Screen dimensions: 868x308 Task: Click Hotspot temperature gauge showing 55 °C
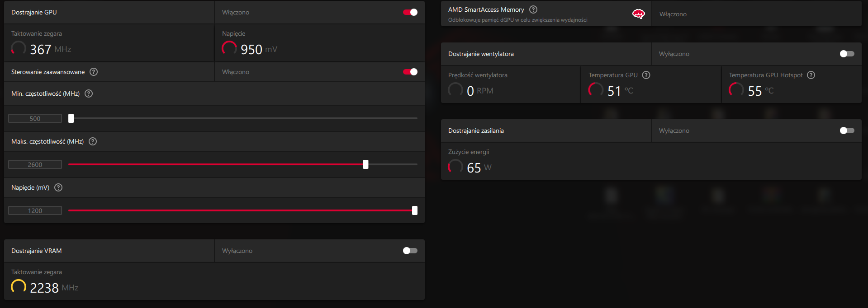pyautogui.click(x=736, y=90)
